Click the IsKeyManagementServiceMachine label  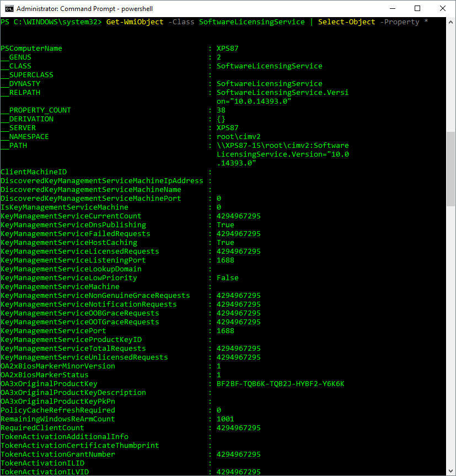coord(65,207)
